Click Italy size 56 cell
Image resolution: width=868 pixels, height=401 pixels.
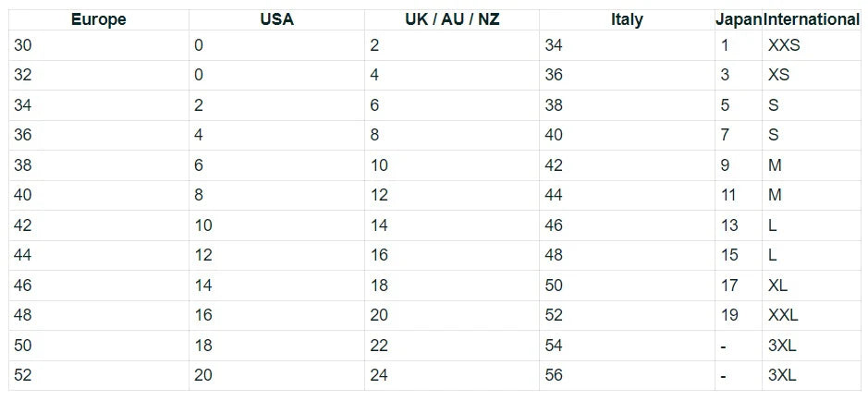click(x=627, y=375)
